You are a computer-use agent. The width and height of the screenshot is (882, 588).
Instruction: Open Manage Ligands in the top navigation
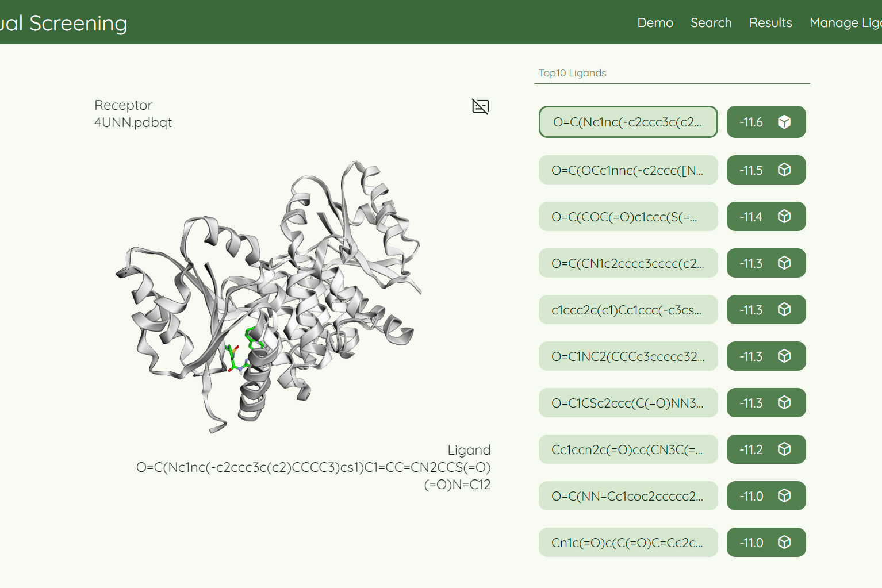click(x=845, y=23)
